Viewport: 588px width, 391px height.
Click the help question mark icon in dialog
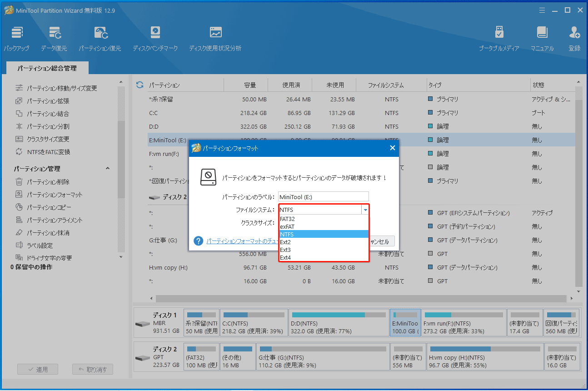tap(198, 241)
